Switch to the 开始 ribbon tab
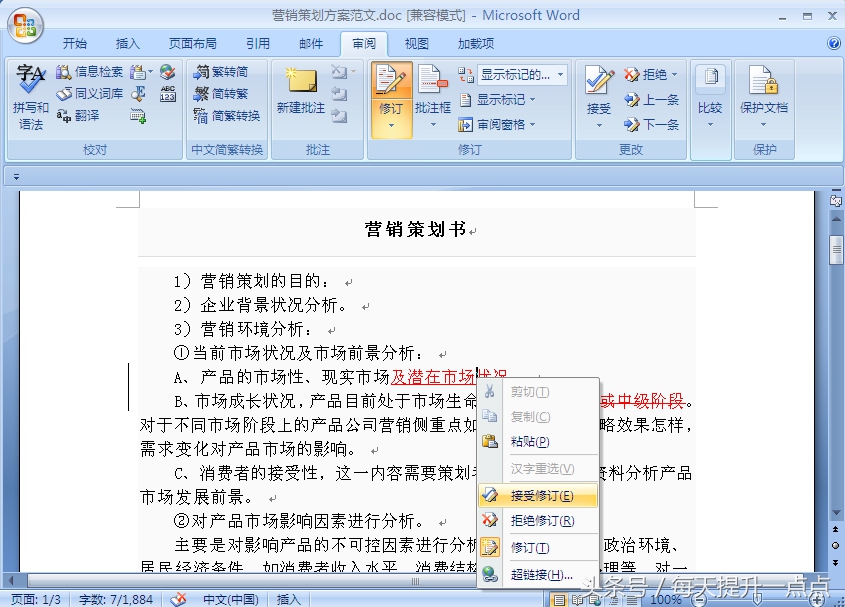This screenshot has height=607, width=845. pos(75,43)
